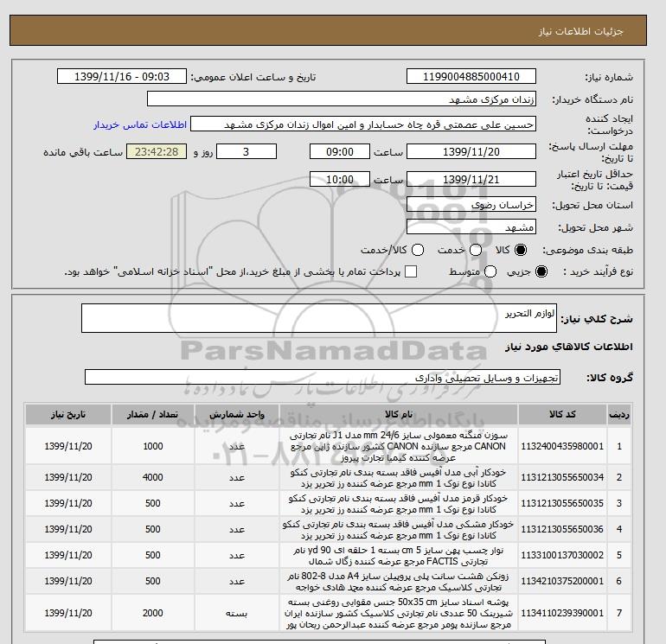Click the unit بسته in row 7

(x=237, y=614)
